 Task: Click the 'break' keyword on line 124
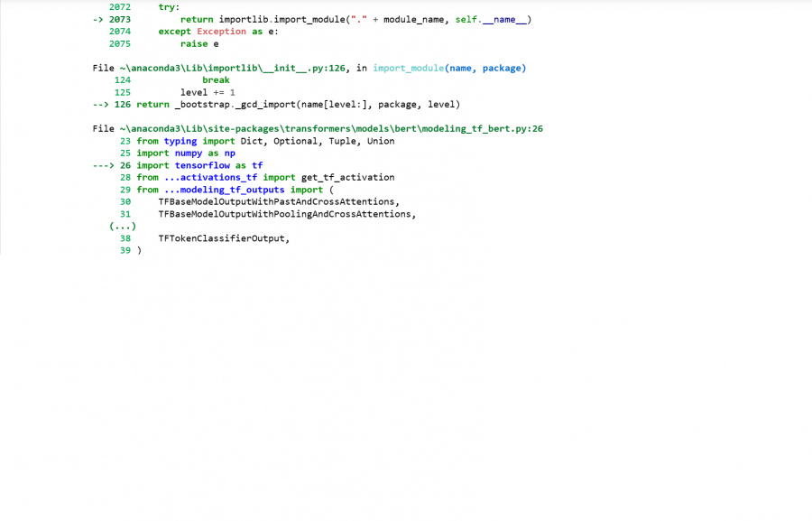[216, 80]
